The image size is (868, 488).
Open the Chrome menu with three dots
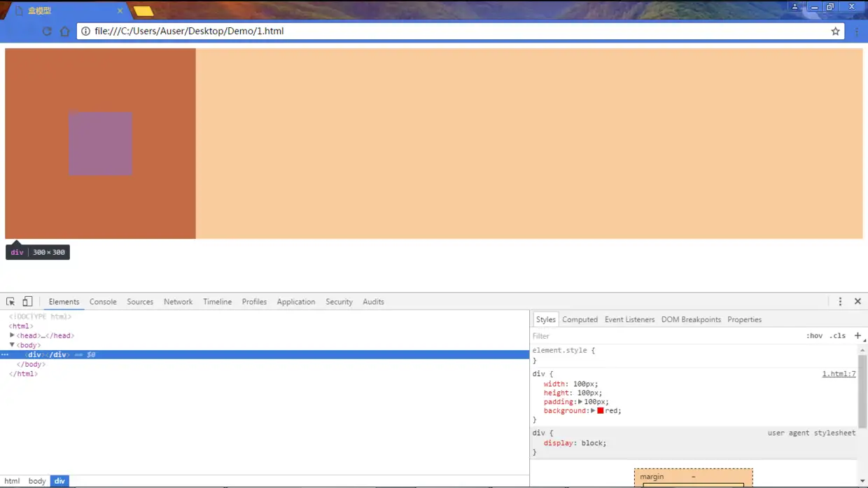857,31
